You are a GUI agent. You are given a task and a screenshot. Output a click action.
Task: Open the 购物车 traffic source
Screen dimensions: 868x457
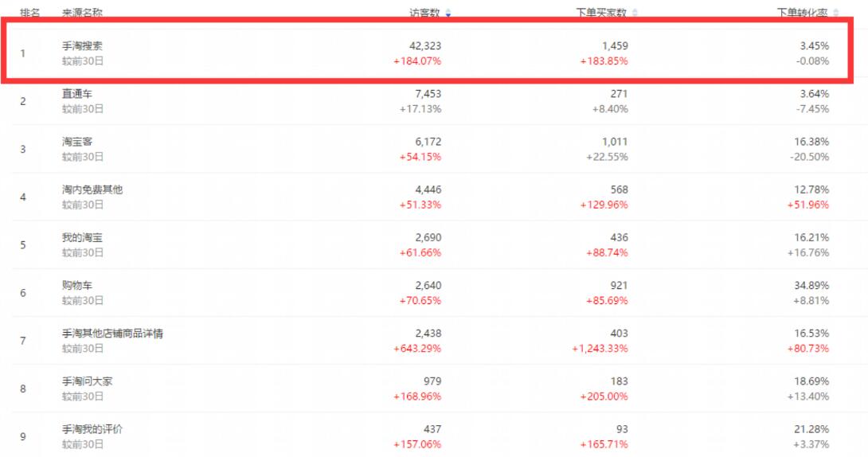[77, 285]
